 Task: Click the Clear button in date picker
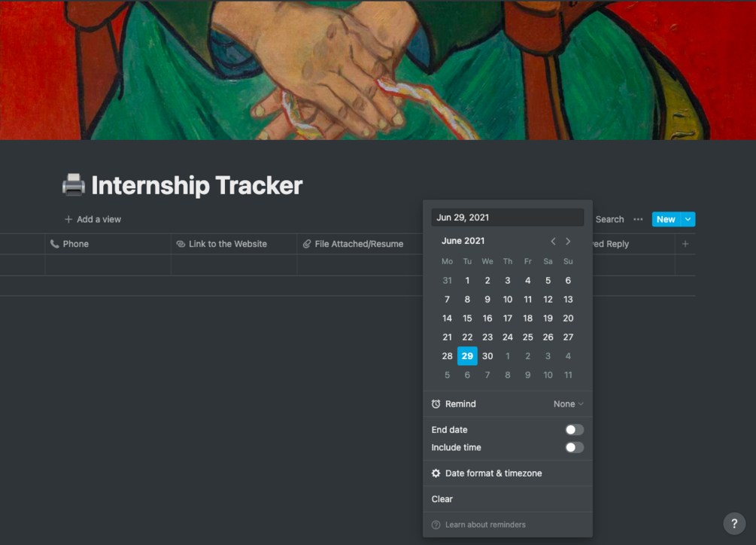[442, 498]
